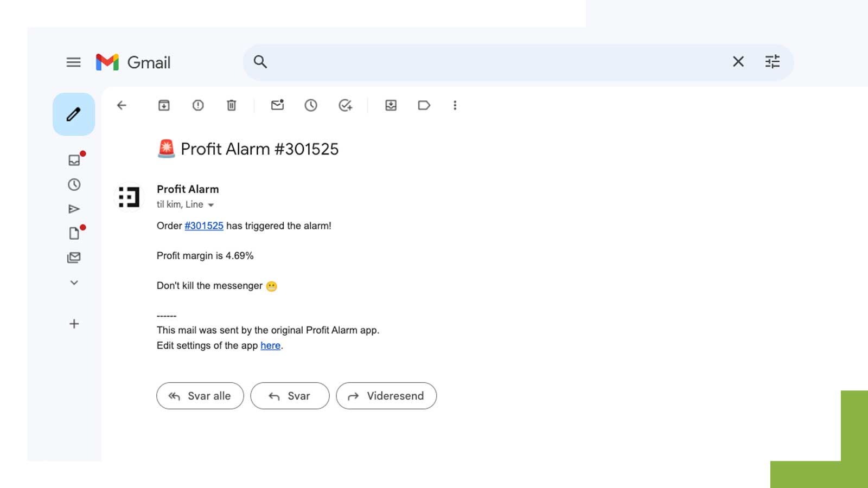Viewport: 868px width, 488px height.
Task: Compose a new email with pencil button
Action: pos(74,114)
